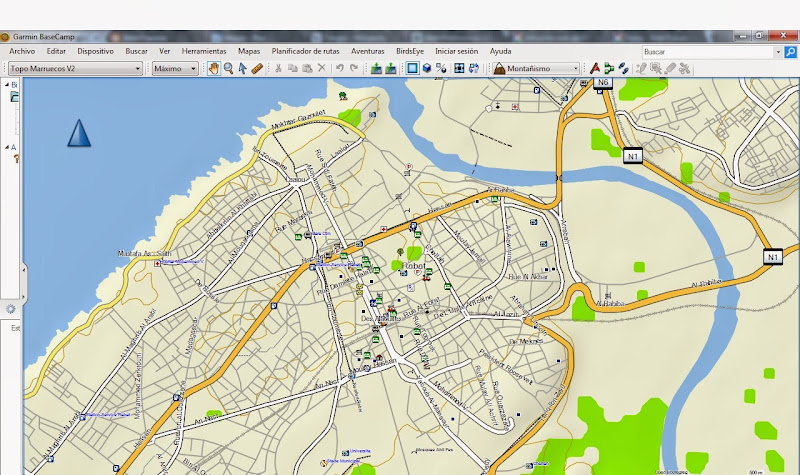
Task: Select the New Track footprints tool
Action: point(623,68)
